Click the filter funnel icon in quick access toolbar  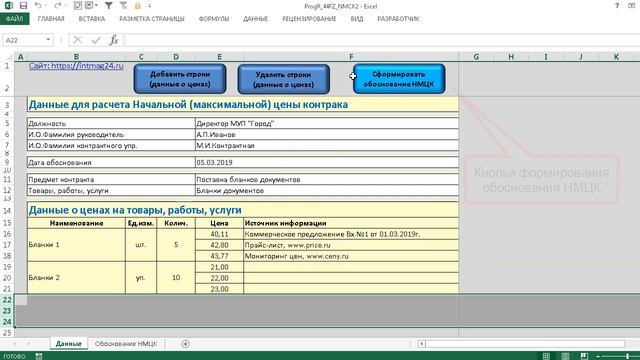(109, 6)
